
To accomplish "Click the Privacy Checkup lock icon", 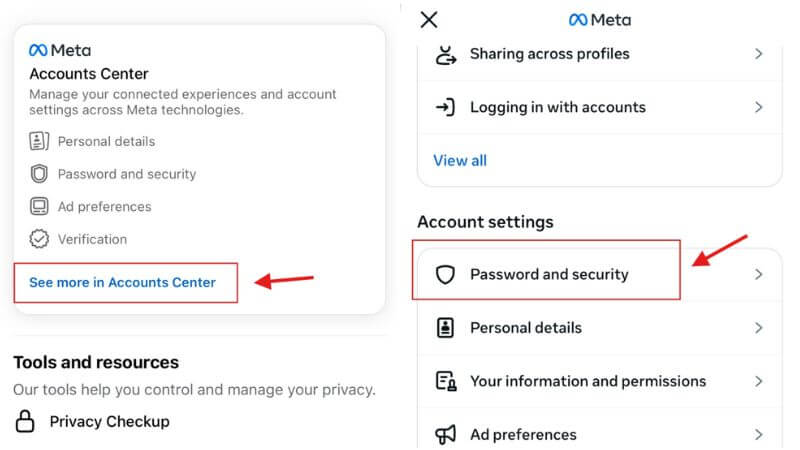I will pyautogui.click(x=27, y=421).
